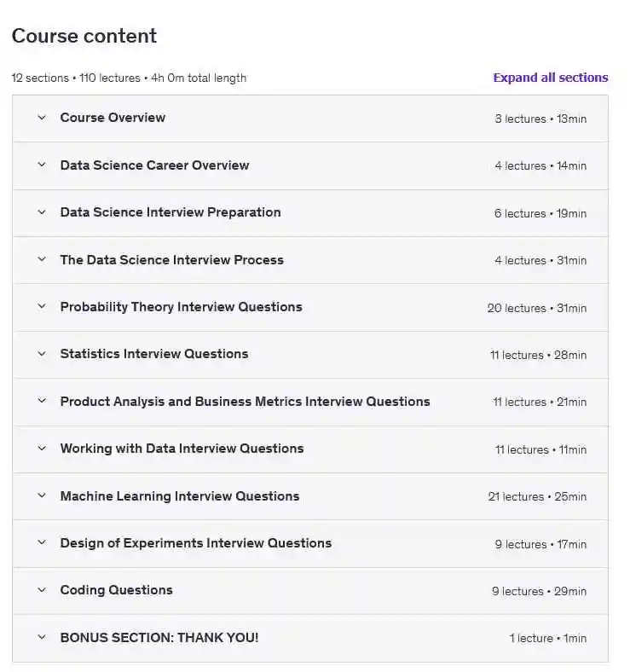Expand the Machine Learning Interview Questions section
The width and height of the screenshot is (630, 672).
179,496
